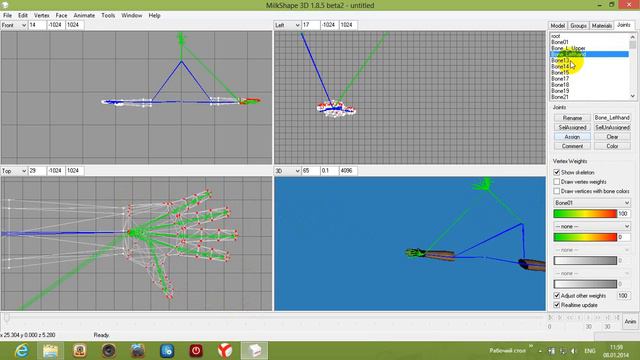The height and width of the screenshot is (360, 640).
Task: Click the SelUnAssigned button
Action: [612, 127]
